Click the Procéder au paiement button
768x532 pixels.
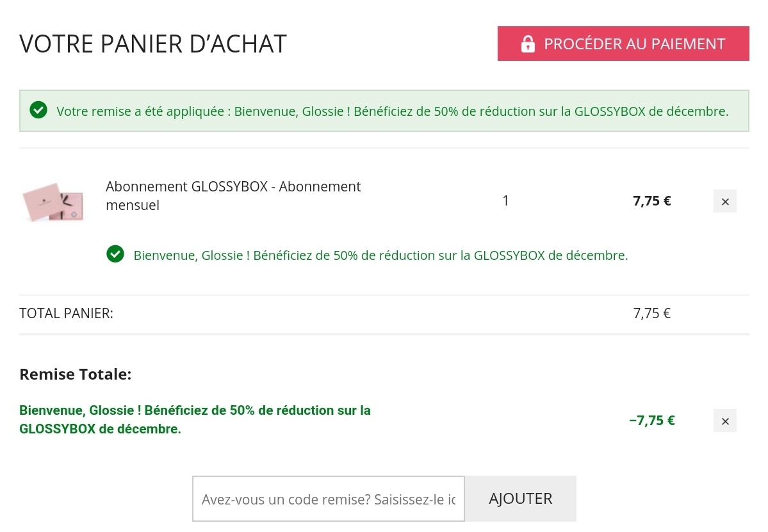[623, 44]
